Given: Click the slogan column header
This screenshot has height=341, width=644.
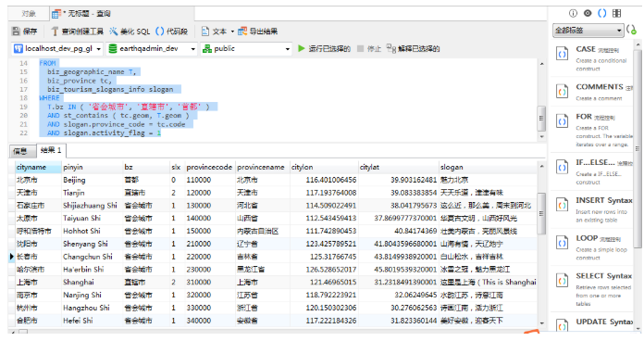Looking at the screenshot, I should 488,168.
